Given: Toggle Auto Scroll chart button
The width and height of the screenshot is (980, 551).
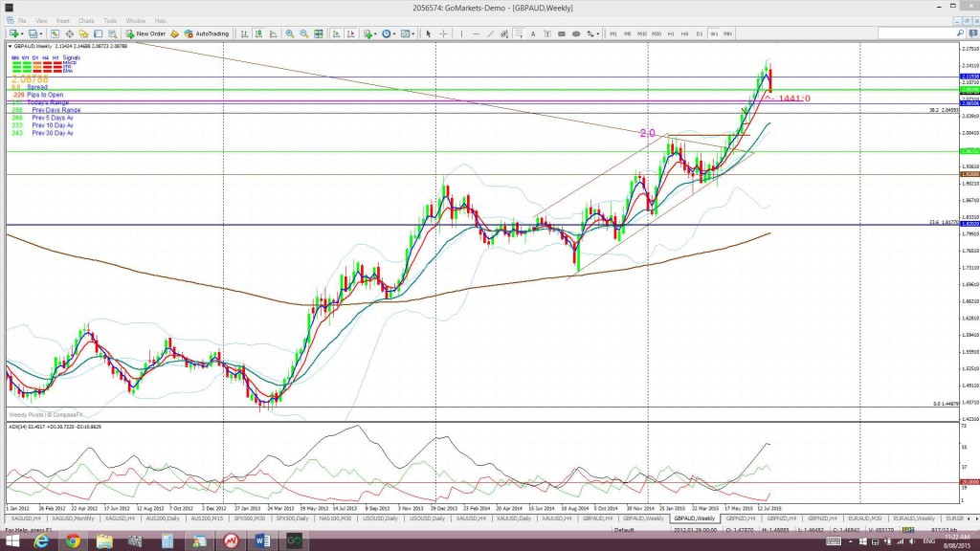Looking at the screenshot, I should point(336,33).
